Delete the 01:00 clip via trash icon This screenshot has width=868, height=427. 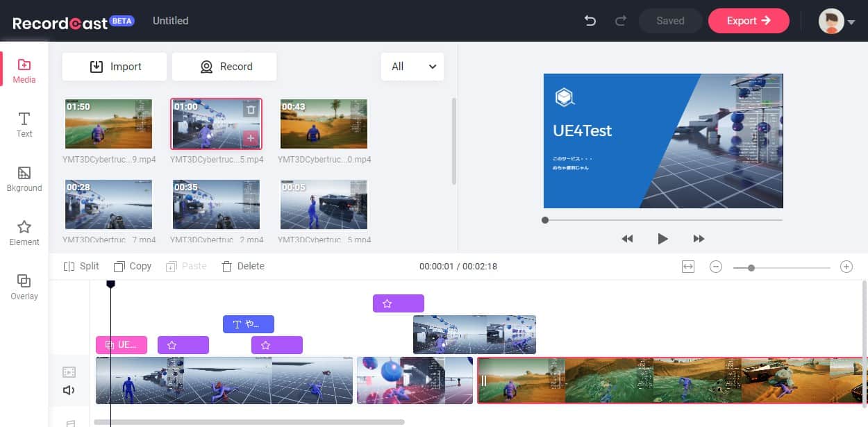point(251,109)
